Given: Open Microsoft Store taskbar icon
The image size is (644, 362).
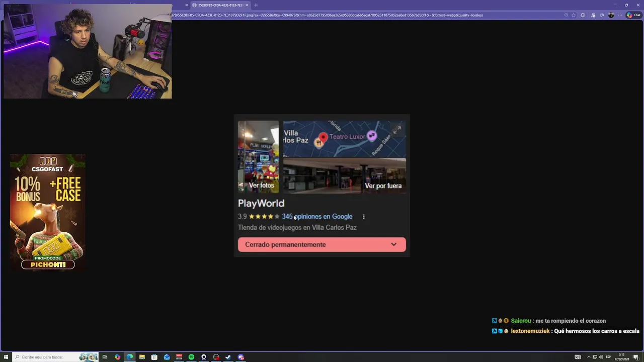Looking at the screenshot, I should pos(154,357).
